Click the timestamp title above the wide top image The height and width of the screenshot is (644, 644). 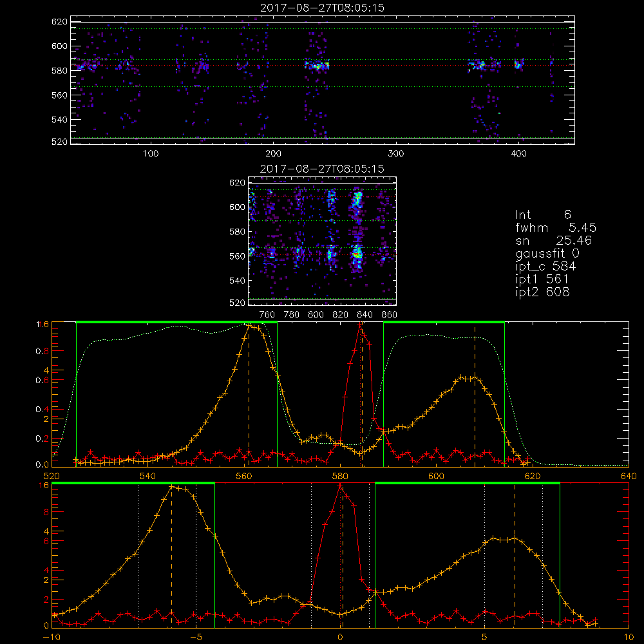coord(323,8)
